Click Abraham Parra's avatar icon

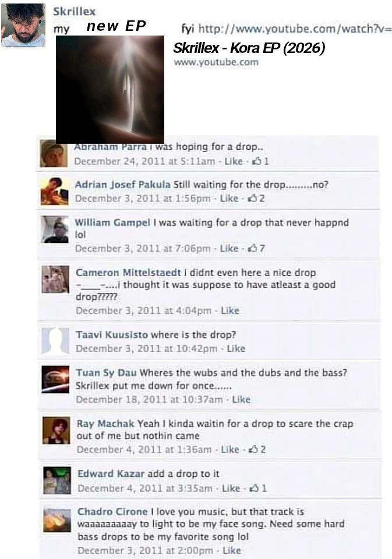pos(54,154)
